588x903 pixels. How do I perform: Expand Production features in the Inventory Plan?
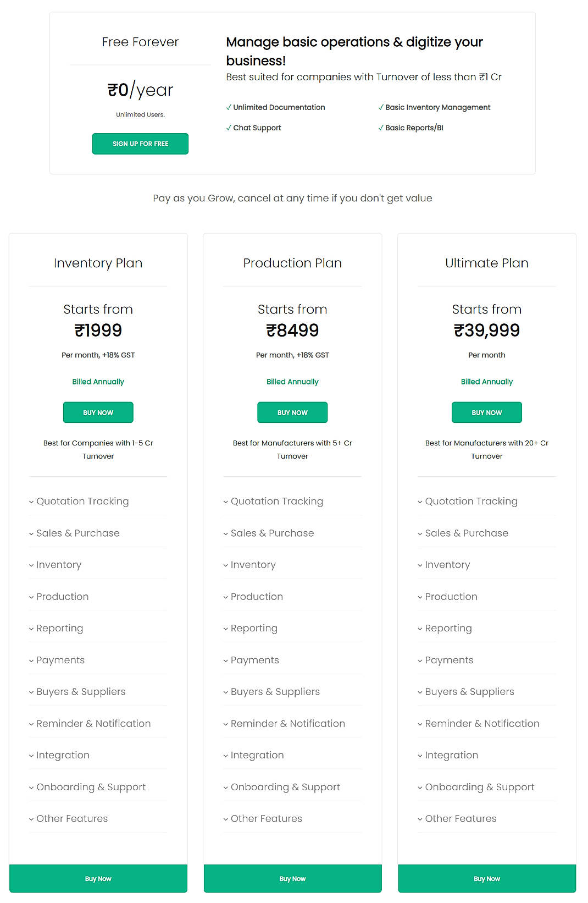62,597
